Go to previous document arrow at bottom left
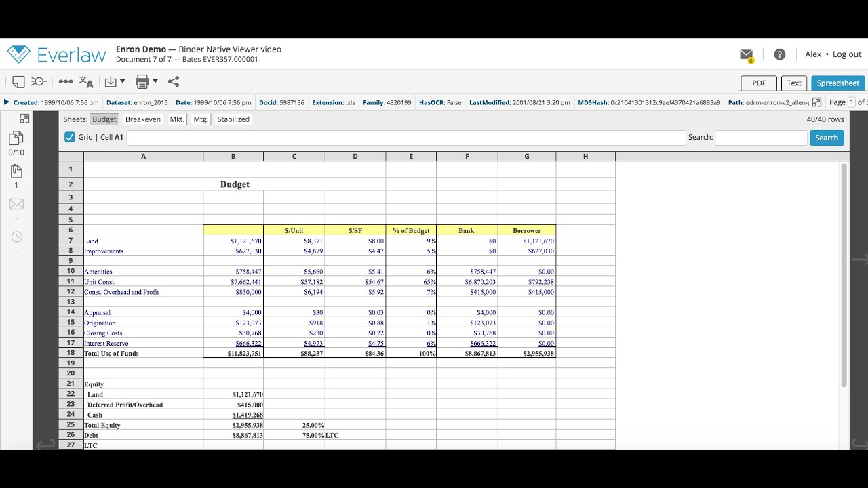 [x=45, y=444]
